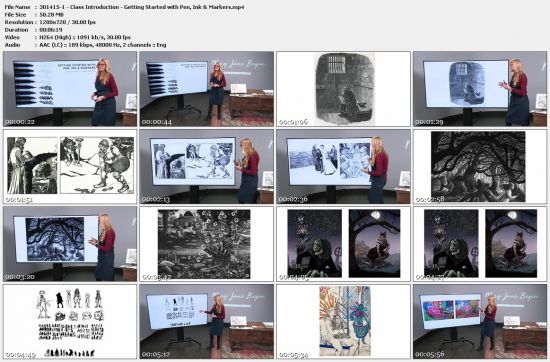The width and height of the screenshot is (550, 362).
Task: Click the Video codec line H264 (High)
Action: pyautogui.click(x=85, y=37)
